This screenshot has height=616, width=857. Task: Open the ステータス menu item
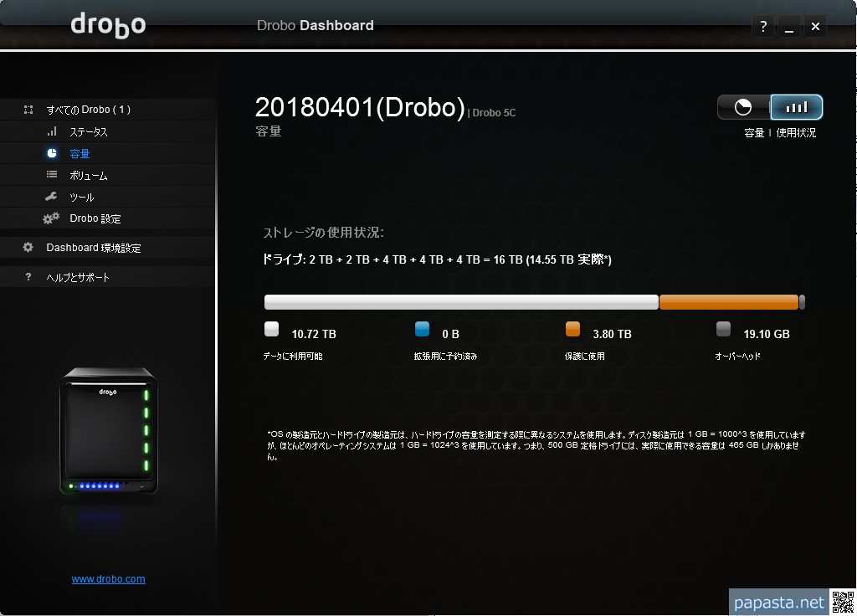(88, 132)
